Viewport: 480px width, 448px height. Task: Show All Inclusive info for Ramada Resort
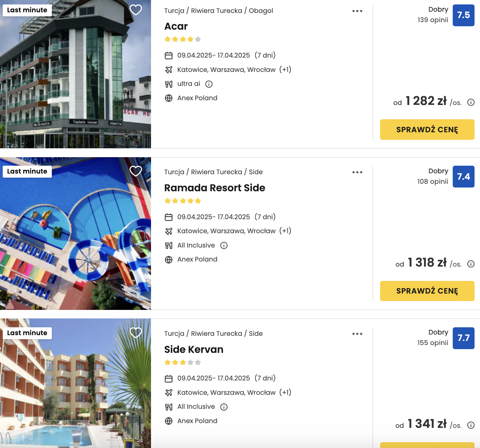tap(224, 245)
